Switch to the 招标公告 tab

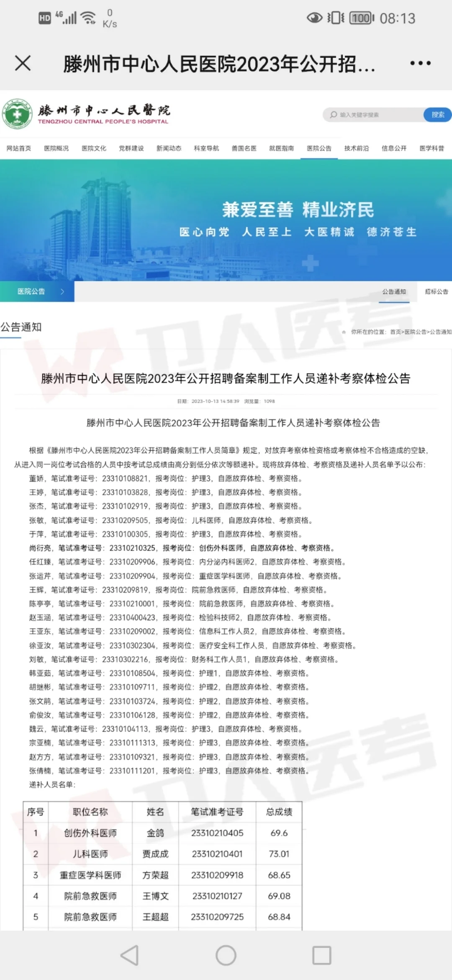point(437,291)
